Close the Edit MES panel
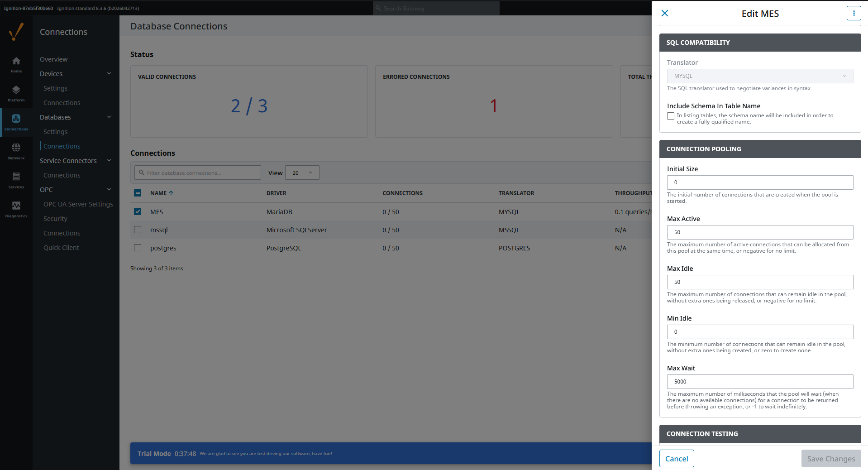The image size is (868, 470). pos(665,13)
